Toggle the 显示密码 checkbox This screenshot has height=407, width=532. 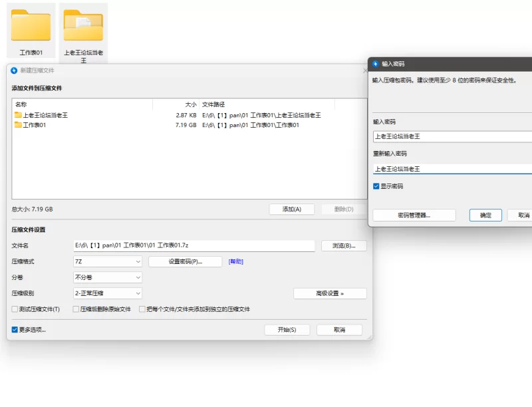tap(376, 186)
